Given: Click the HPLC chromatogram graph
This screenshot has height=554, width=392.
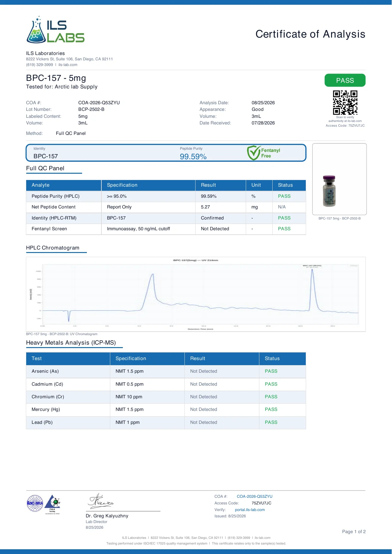Looking at the screenshot, I should pyautogui.click(x=196, y=294).
